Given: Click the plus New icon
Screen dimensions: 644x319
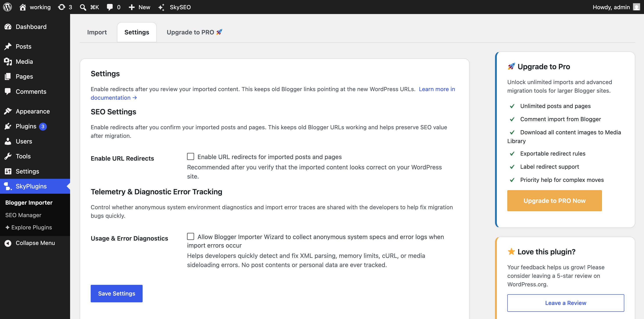Looking at the screenshot, I should point(132,7).
